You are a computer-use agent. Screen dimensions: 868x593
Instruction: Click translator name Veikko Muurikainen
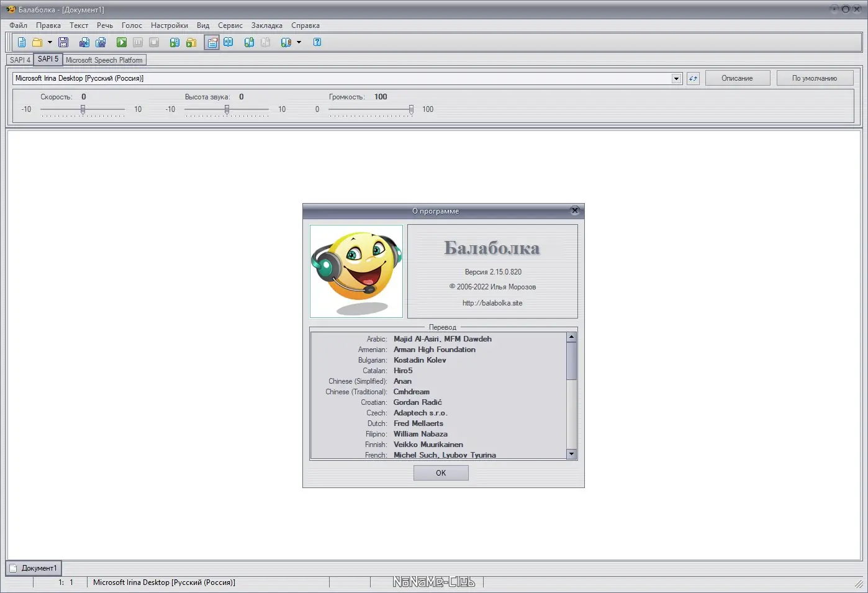[x=428, y=445]
